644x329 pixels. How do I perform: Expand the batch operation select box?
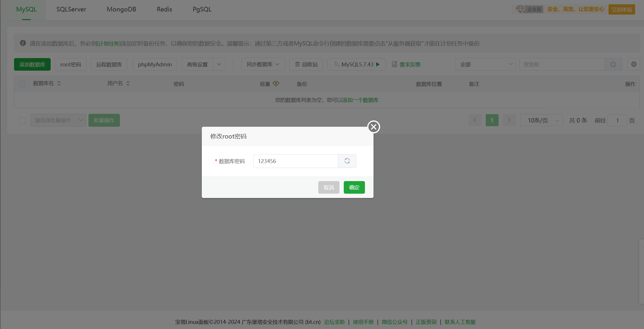tap(58, 120)
